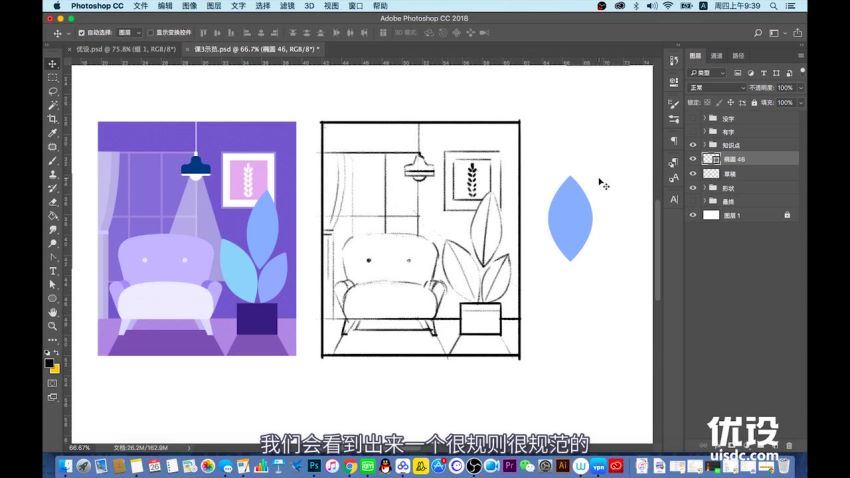Select the Zoom tool
This screenshot has width=850, height=478.
click(53, 326)
